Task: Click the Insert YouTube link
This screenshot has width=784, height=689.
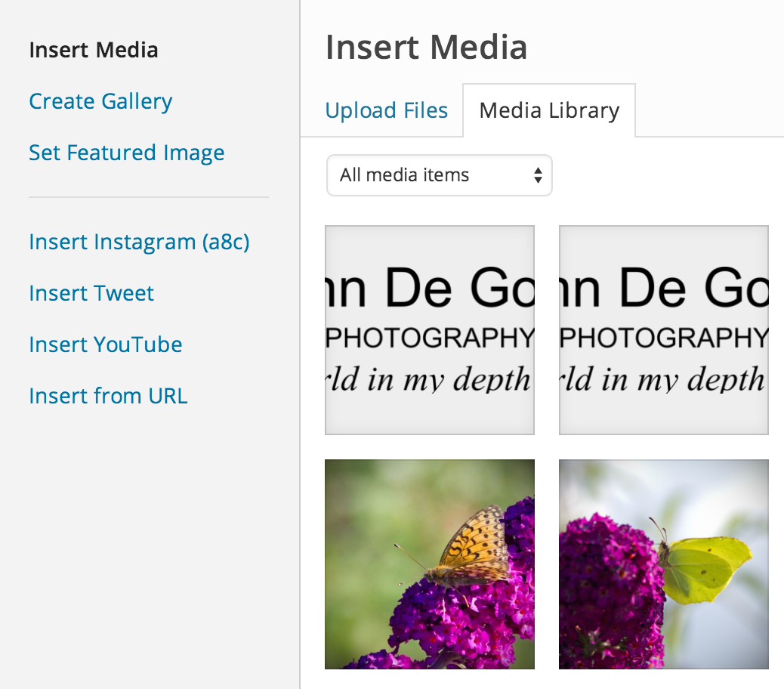Action: pyautogui.click(x=106, y=345)
